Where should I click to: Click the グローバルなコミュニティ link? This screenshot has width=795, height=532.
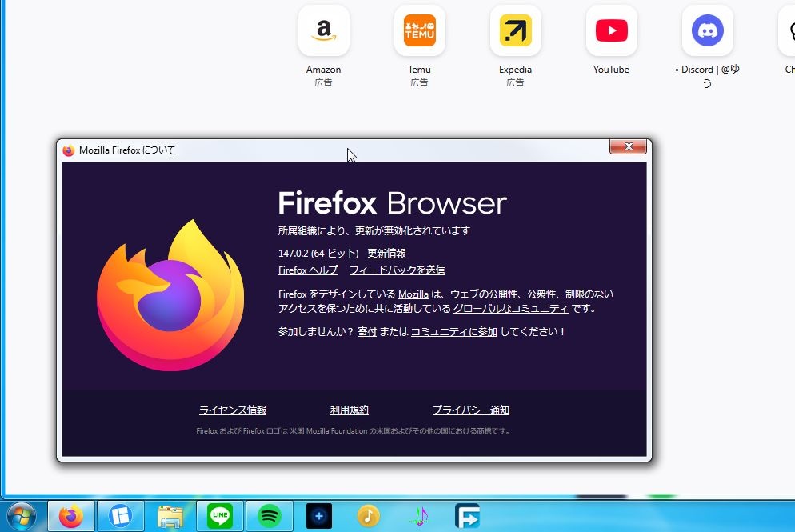(510, 309)
